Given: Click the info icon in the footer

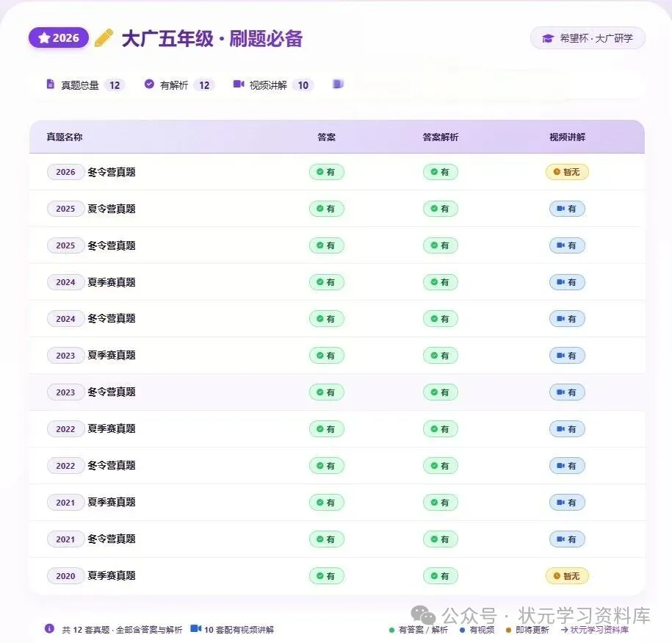Looking at the screenshot, I should (x=49, y=628).
